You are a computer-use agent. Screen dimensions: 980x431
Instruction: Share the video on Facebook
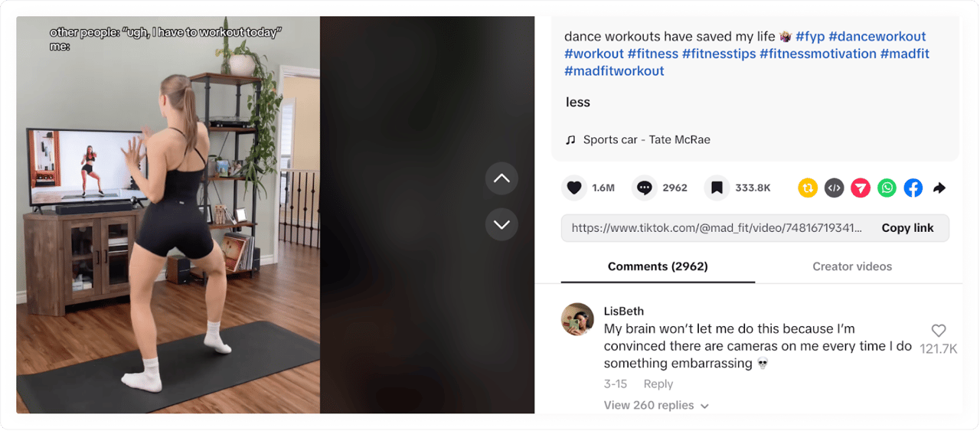click(x=913, y=188)
